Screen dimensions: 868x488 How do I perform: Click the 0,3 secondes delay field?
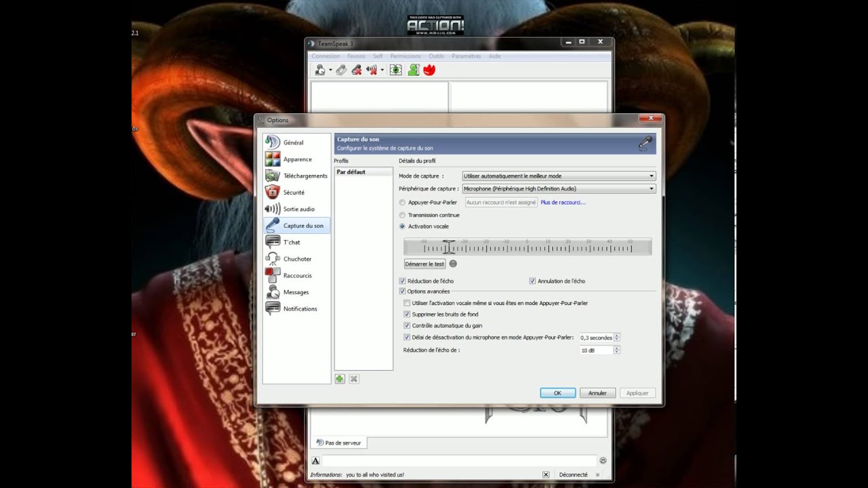click(596, 338)
